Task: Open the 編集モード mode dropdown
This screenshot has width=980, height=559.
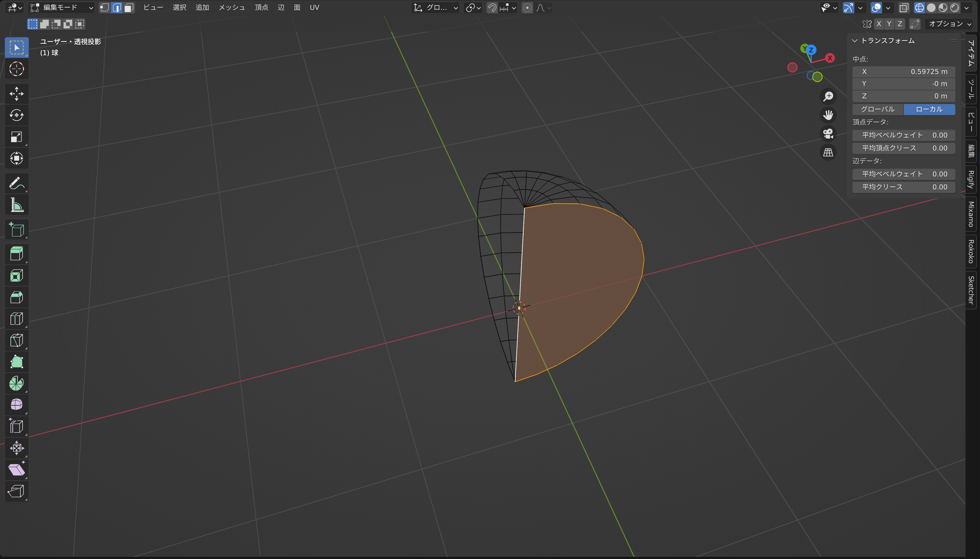Action: (x=61, y=7)
